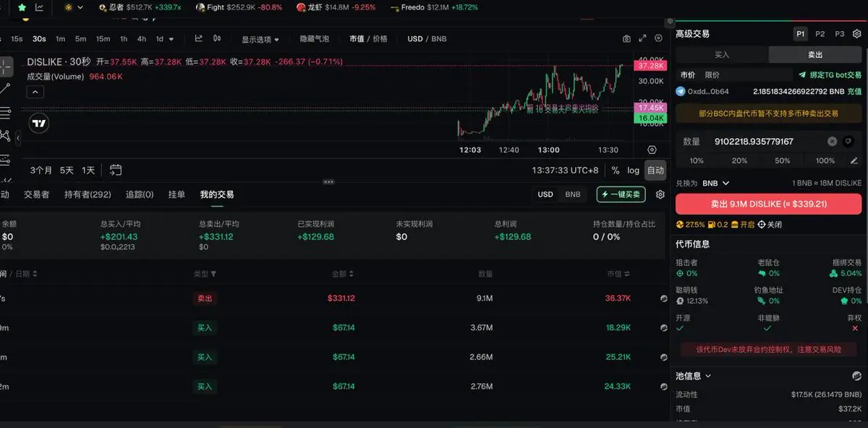Open the 忍者 token ticker
This screenshot has width=868, height=428.
(x=140, y=7)
